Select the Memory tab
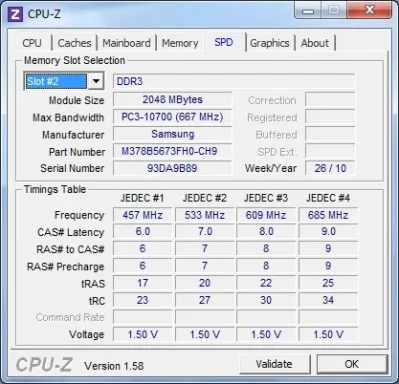 (180, 43)
